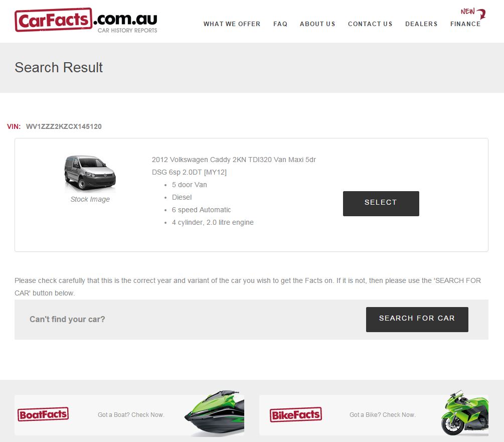
Task: Open the Finance page
Action: [465, 24]
